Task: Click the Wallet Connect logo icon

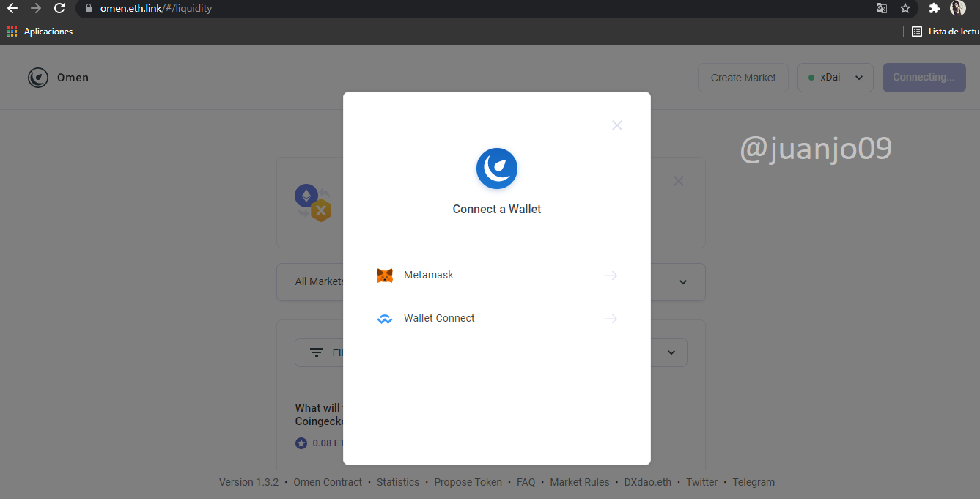Action: point(385,319)
